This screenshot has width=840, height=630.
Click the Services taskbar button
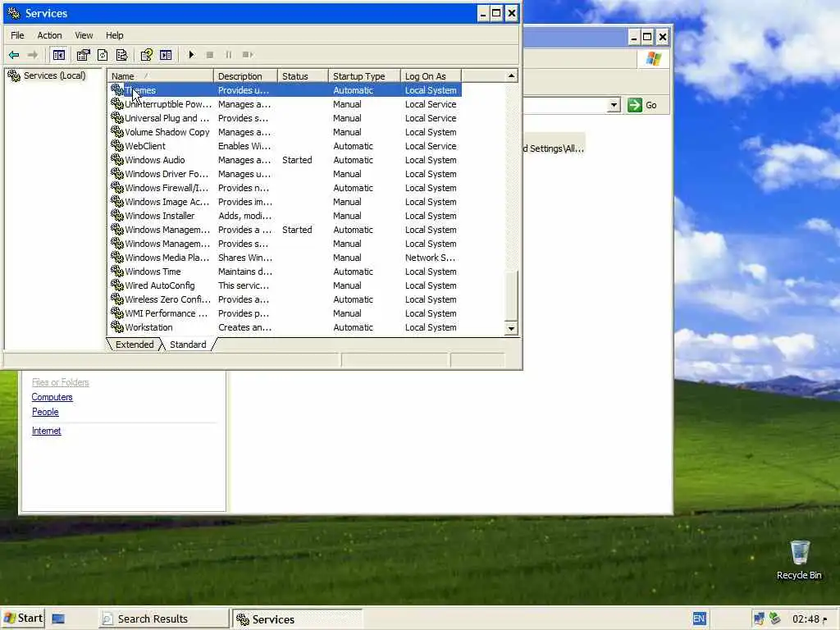click(x=297, y=619)
